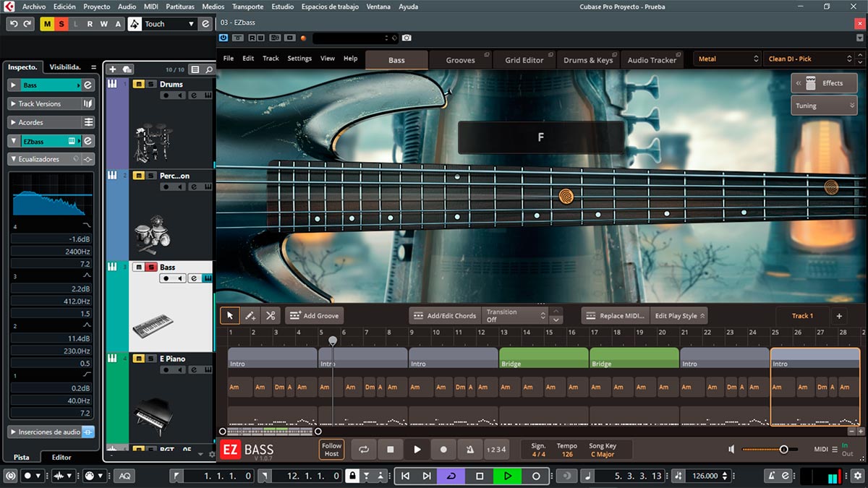The width and height of the screenshot is (868, 488).
Task: Click Track Versions icon in inspector
Action: click(88, 103)
